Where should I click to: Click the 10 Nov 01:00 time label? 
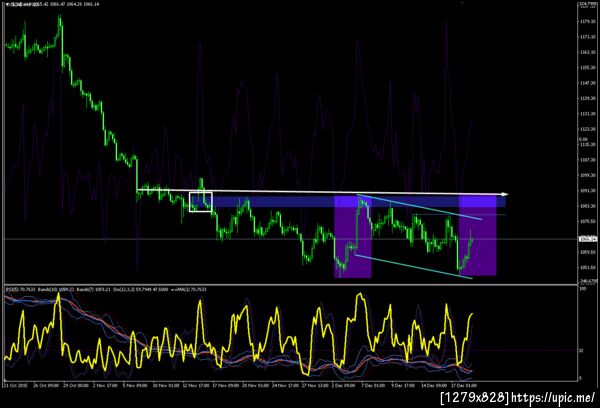click(166, 385)
